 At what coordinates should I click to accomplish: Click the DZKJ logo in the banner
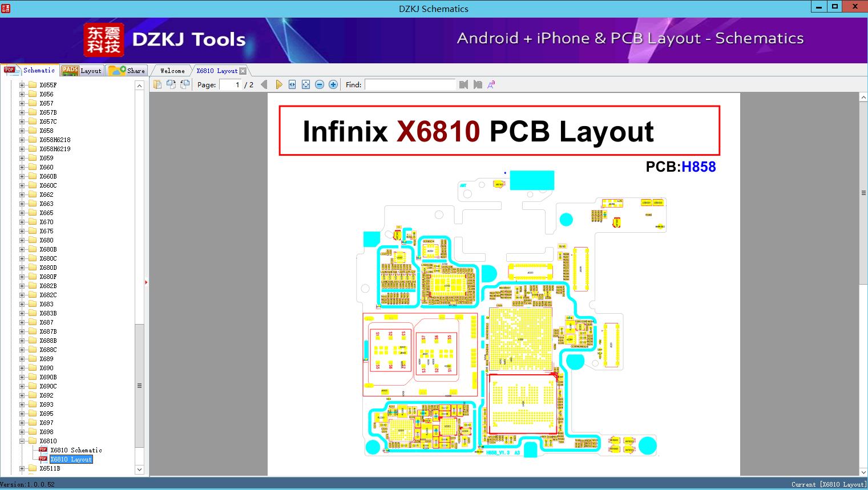point(103,39)
